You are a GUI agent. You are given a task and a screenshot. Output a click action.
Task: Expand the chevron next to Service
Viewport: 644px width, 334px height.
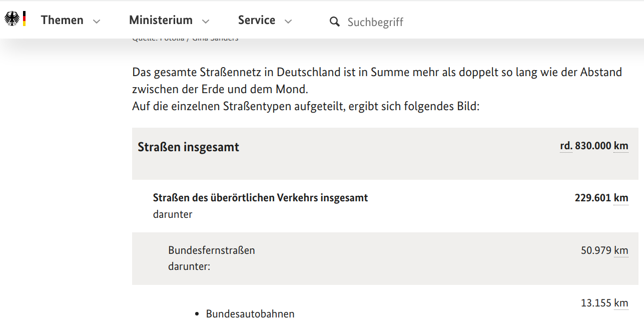pos(288,22)
